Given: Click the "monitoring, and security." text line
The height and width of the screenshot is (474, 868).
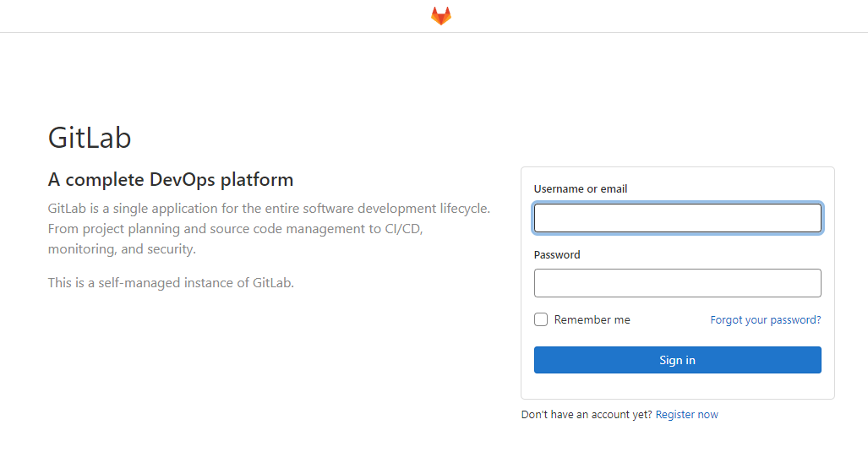Looking at the screenshot, I should point(122,249).
